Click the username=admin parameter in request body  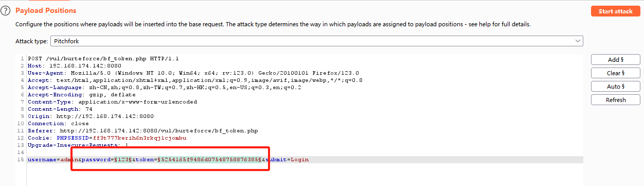pyautogui.click(x=52, y=160)
